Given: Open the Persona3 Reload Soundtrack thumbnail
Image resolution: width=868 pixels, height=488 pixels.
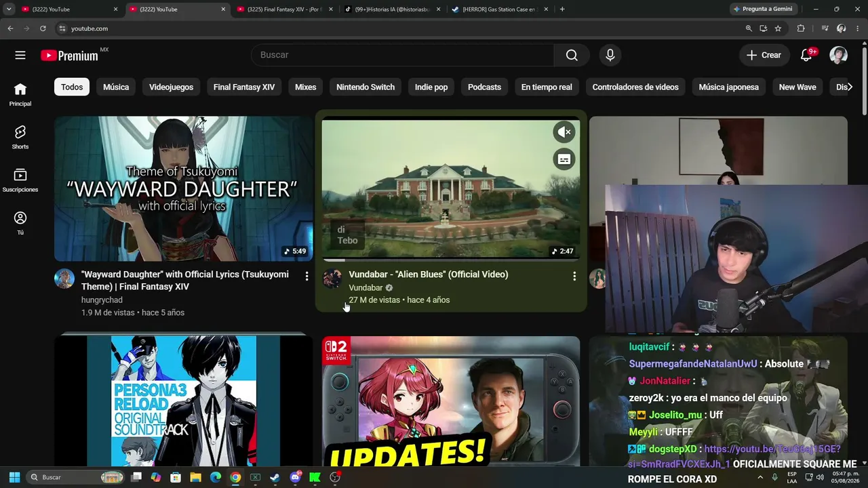Looking at the screenshot, I should [184, 401].
